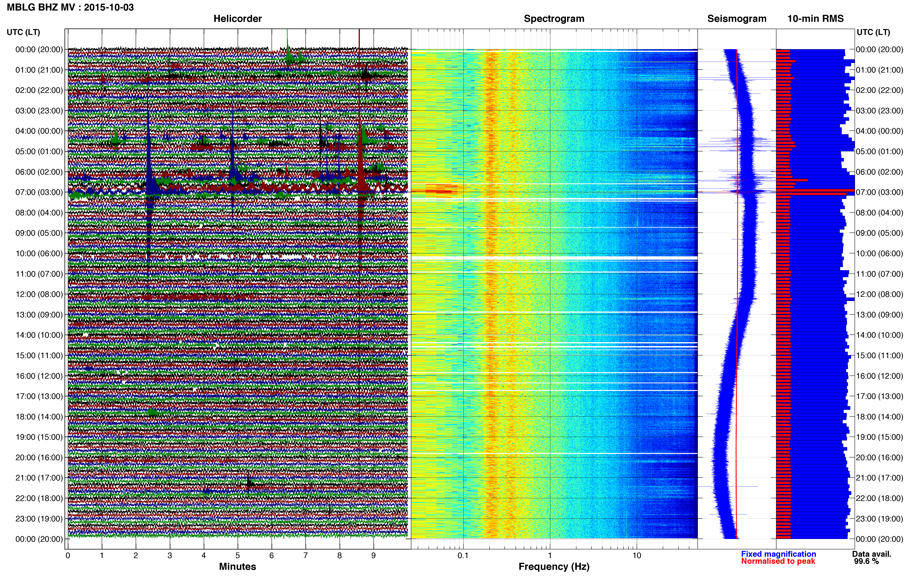Click 03:00 (23:00) on the Helicorder time axis
Screen dimensions: 924x578
39,111
